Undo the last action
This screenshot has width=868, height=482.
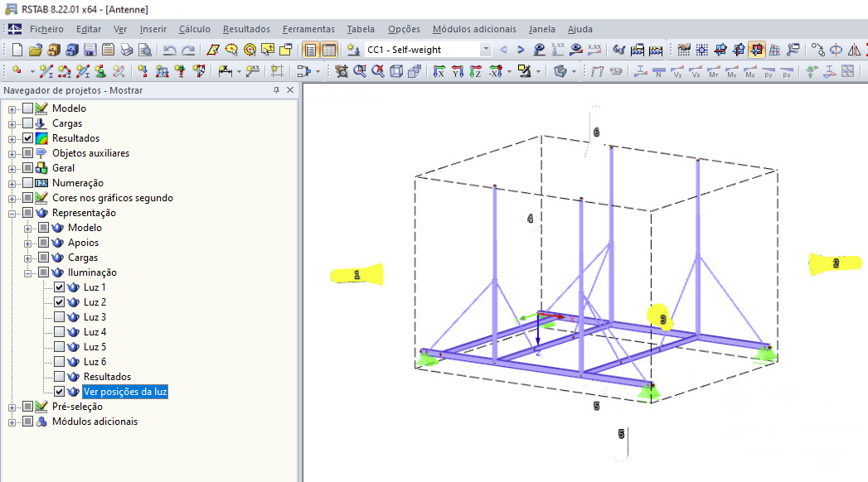coord(170,50)
